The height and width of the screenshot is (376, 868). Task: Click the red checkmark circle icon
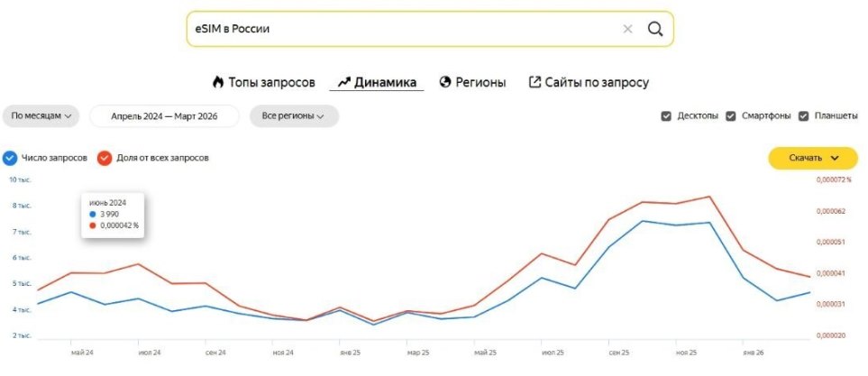105,158
